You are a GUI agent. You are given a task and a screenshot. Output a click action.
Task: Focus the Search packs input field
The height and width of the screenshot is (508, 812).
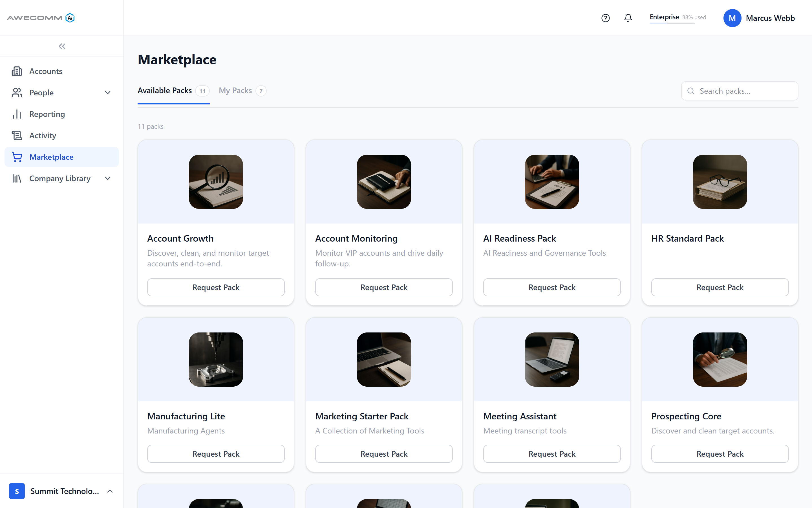pyautogui.click(x=740, y=91)
